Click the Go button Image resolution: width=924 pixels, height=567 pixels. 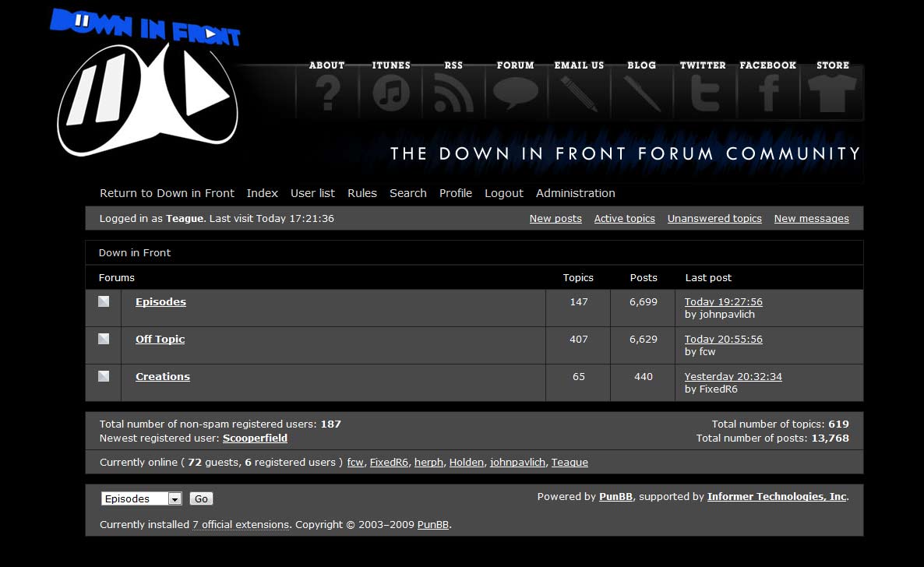pos(201,498)
